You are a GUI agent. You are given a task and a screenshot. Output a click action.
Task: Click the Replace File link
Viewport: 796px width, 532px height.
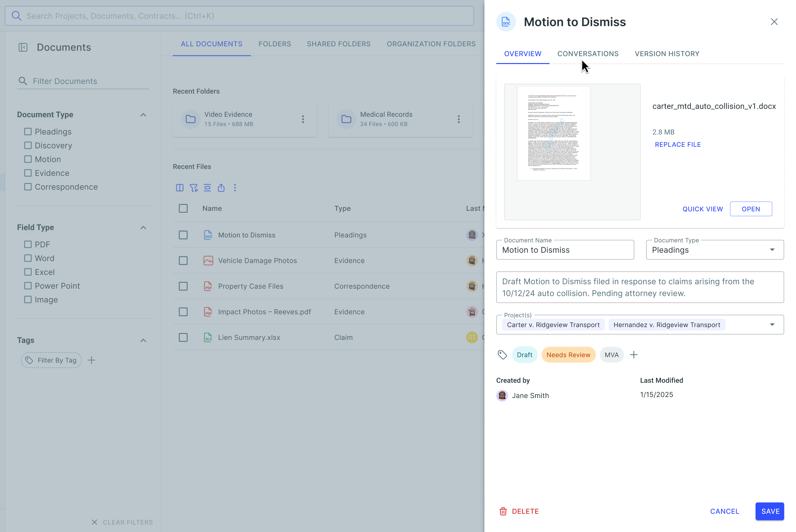point(678,144)
